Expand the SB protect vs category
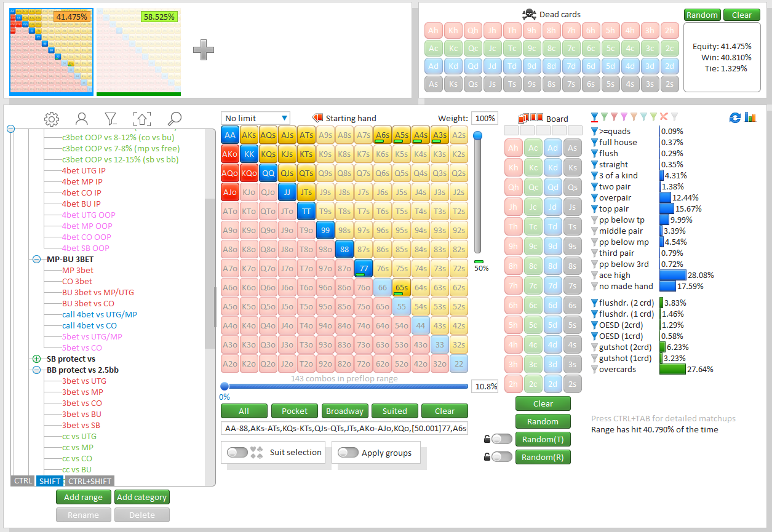The height and width of the screenshot is (532, 772). [36, 359]
